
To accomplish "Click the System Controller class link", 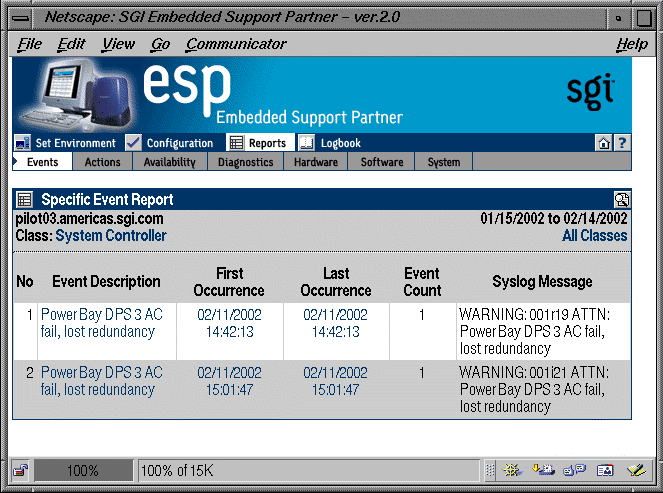I will pos(111,236).
